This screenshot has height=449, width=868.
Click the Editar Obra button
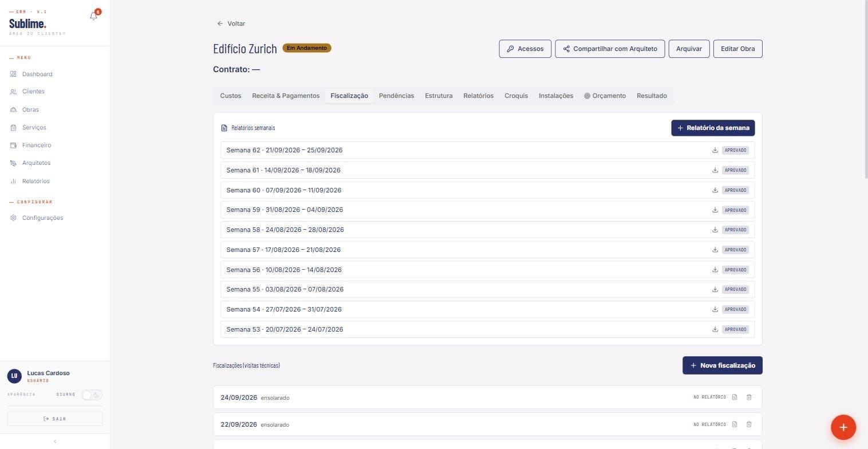point(737,49)
